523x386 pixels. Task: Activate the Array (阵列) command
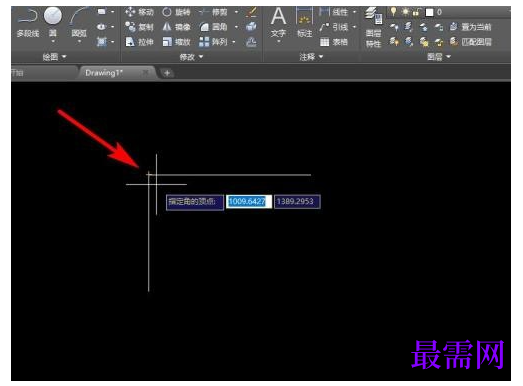213,42
